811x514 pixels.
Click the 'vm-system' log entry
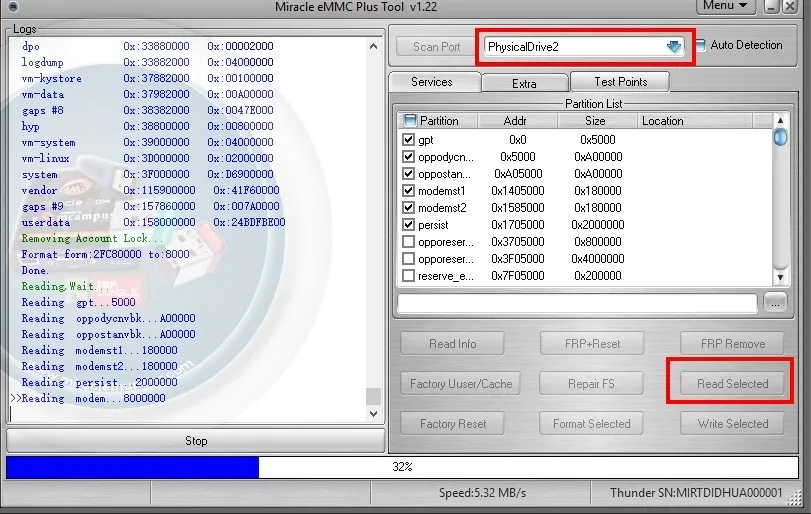[48, 142]
